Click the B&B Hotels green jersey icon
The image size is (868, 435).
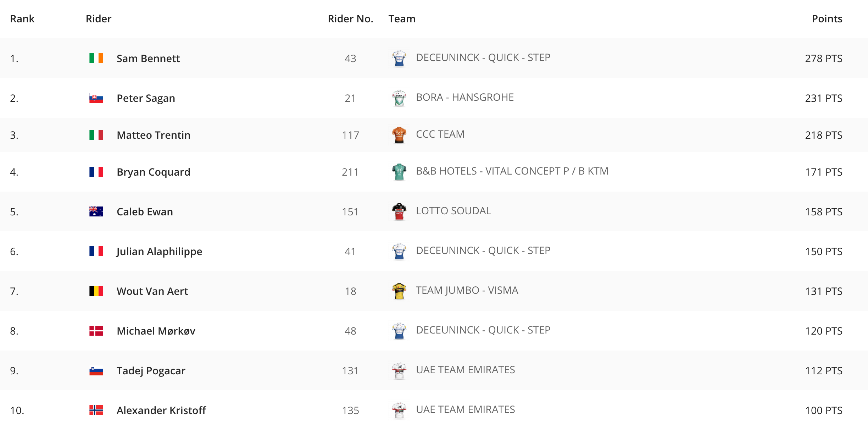(399, 172)
